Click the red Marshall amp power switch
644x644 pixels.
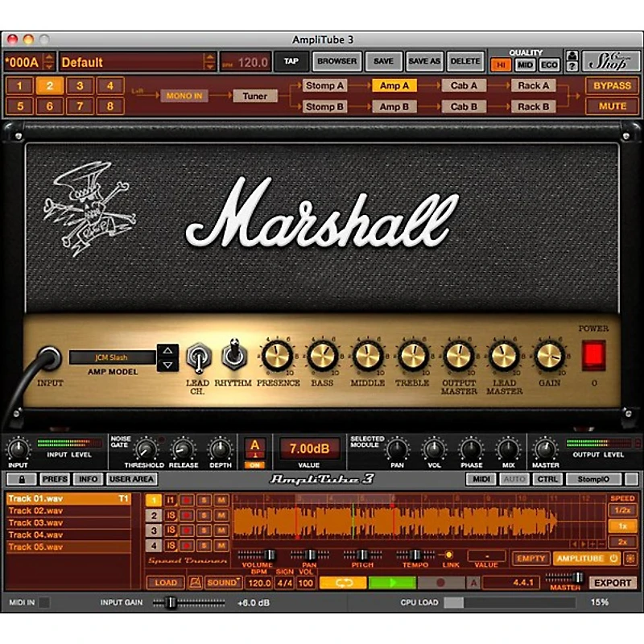(x=593, y=354)
